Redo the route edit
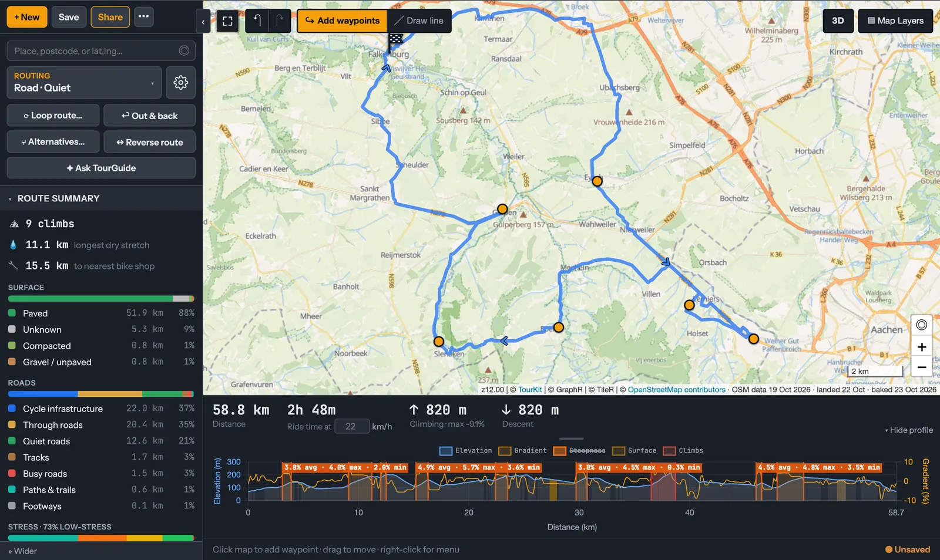Viewport: 940px width, 560px height. pos(280,21)
